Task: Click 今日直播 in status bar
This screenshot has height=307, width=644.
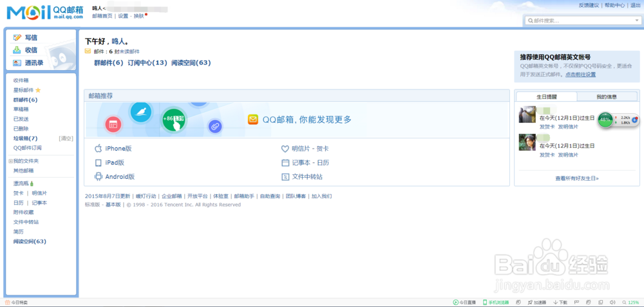Action: click(x=464, y=302)
